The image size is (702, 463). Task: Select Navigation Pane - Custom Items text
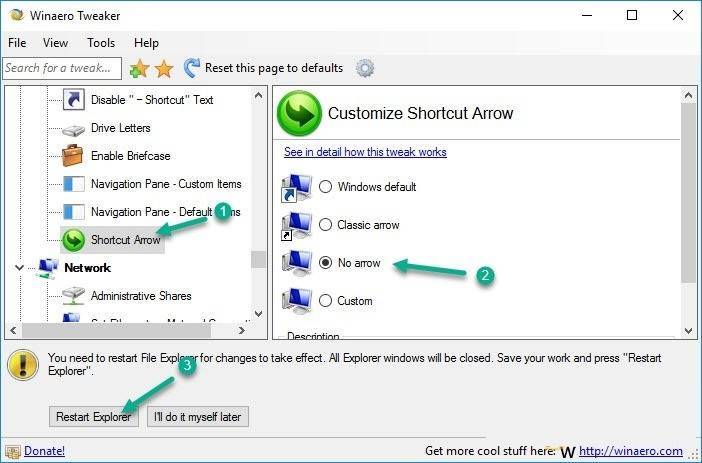[166, 184]
